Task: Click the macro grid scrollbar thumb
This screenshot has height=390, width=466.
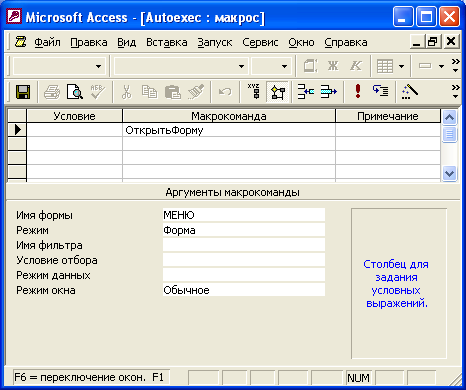Action: click(x=449, y=134)
